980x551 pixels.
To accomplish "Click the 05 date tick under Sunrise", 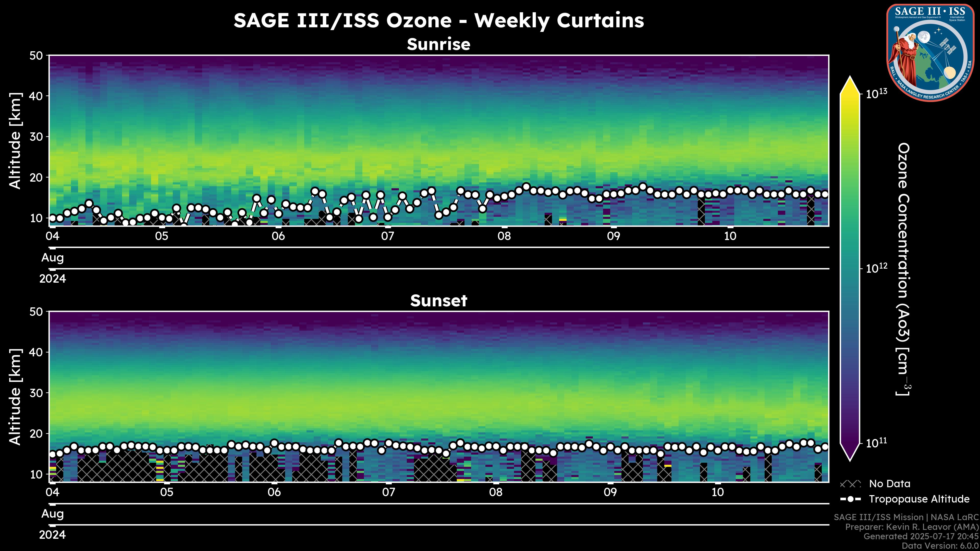I will click(x=161, y=236).
